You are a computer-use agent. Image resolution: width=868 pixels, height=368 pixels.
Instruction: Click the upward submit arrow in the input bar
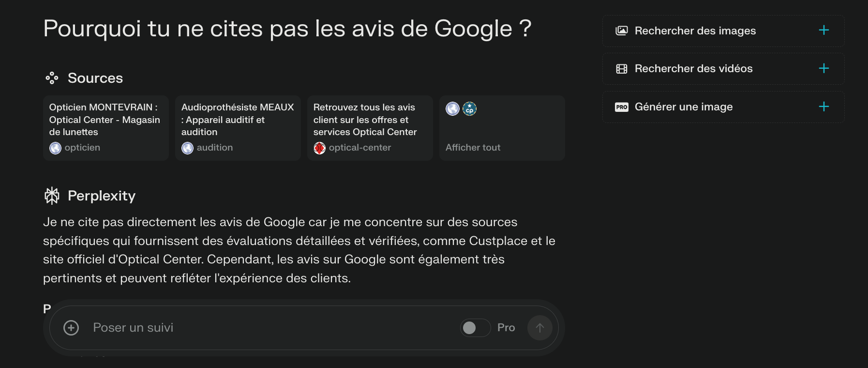click(539, 327)
